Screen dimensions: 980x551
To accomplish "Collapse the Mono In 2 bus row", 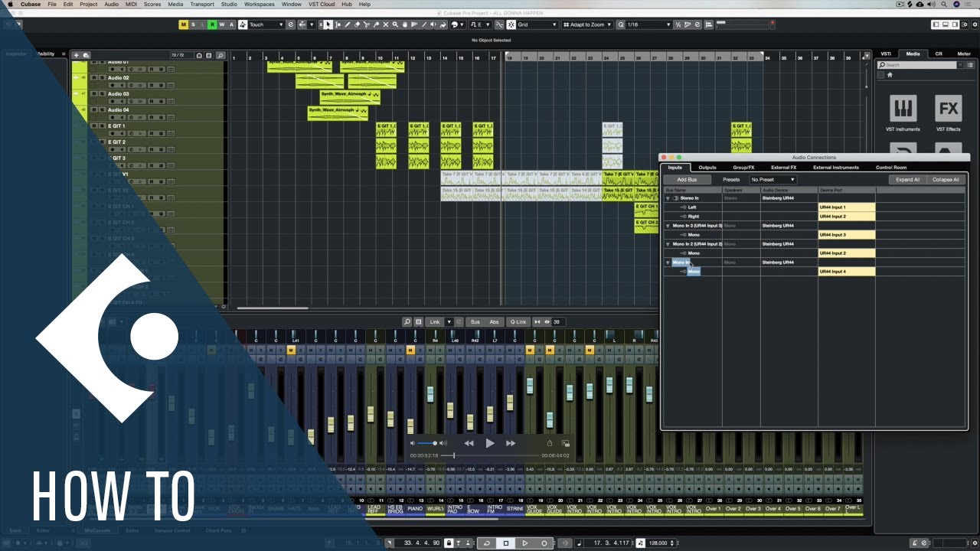I will pos(668,244).
